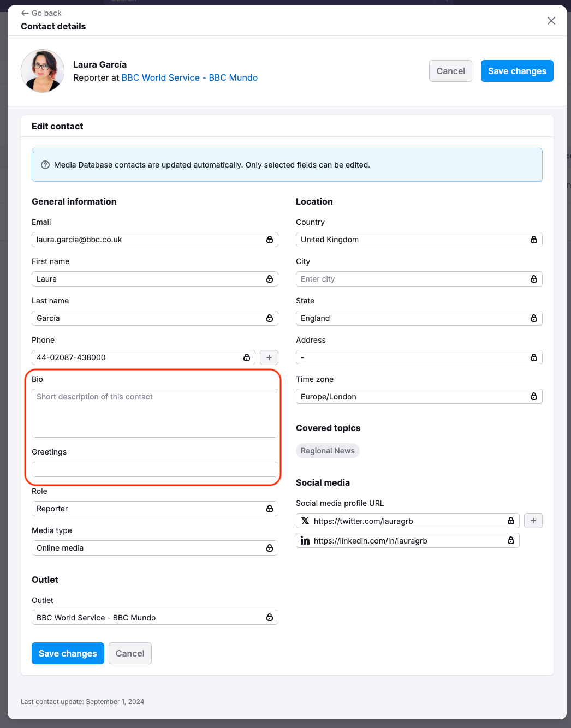Click the lock icon on the Outlet field
The height and width of the screenshot is (728, 571).
[x=269, y=617]
